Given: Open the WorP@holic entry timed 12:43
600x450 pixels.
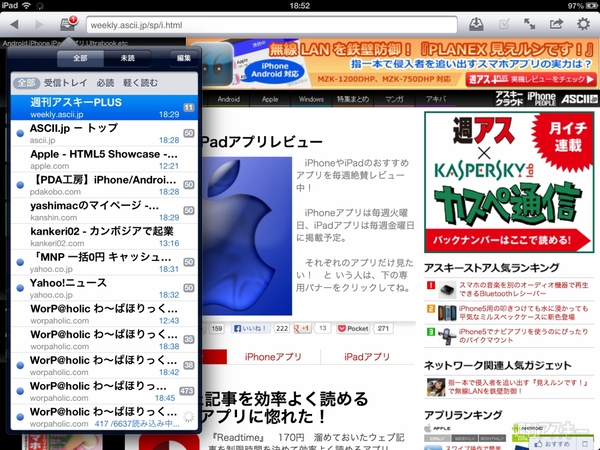Looking at the screenshot, I should pyautogui.click(x=104, y=314).
